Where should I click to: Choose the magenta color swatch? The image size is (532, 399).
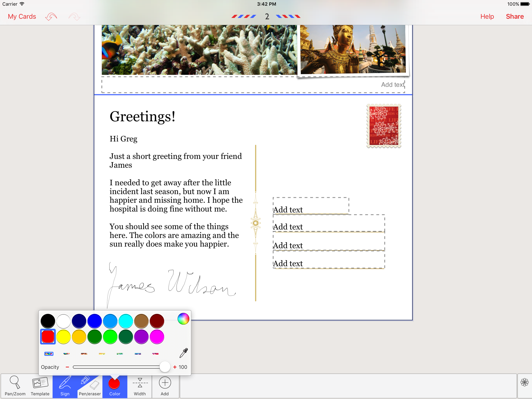[157, 337]
